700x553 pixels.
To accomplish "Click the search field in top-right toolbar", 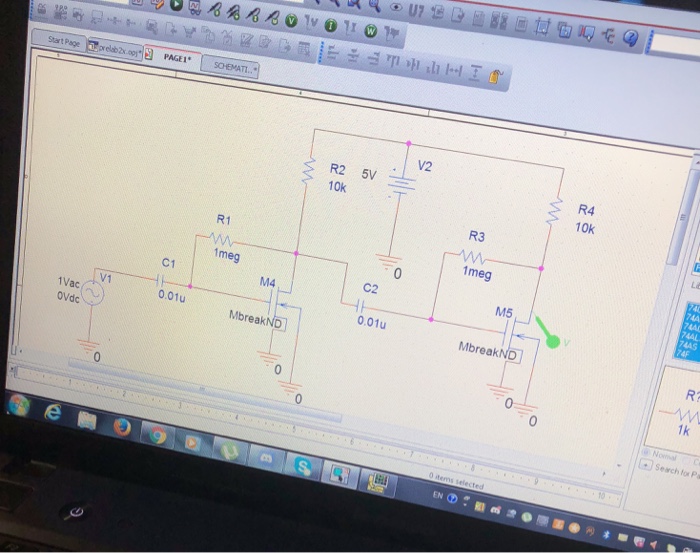I will pos(675,45).
